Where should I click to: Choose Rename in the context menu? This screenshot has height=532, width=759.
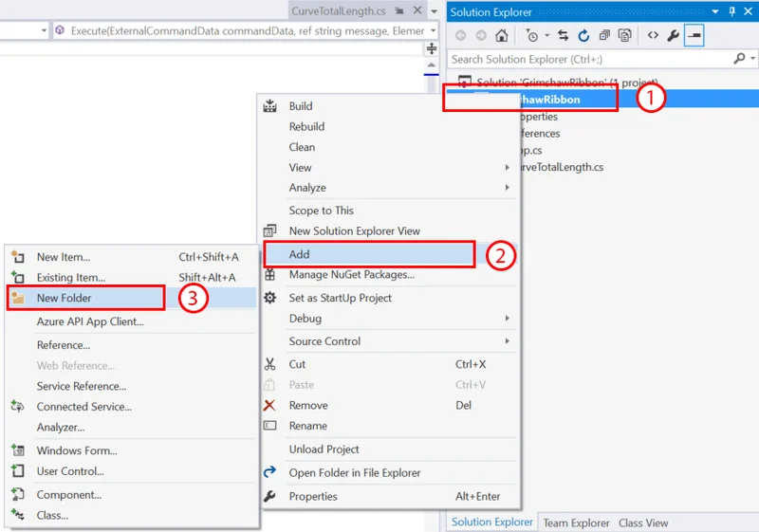click(x=391, y=426)
